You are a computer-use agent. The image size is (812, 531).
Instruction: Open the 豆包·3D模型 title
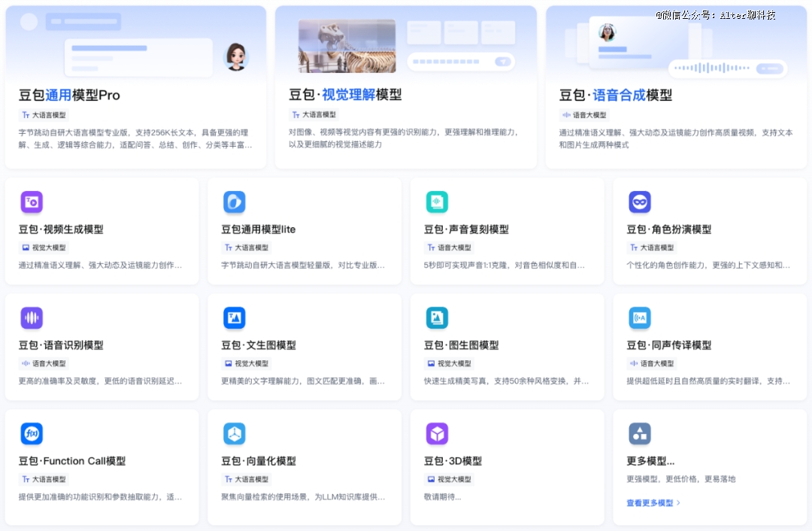453,461
